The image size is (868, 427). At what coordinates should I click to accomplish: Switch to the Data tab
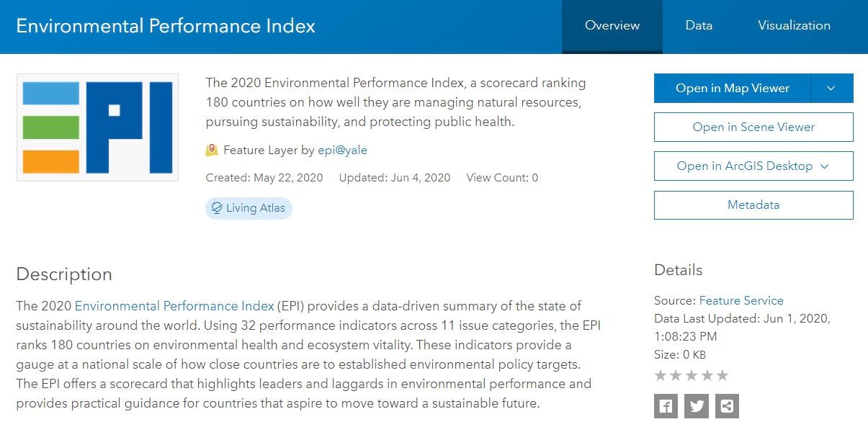click(698, 26)
